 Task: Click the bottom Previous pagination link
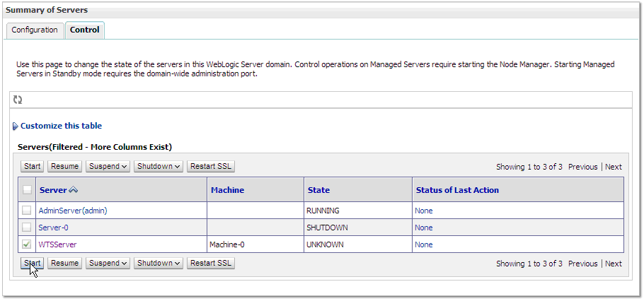tap(583, 264)
